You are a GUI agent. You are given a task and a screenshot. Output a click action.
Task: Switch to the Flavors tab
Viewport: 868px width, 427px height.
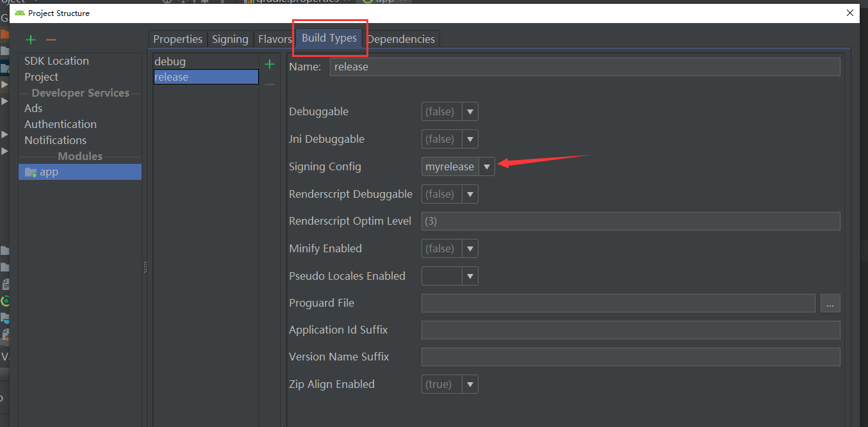(x=275, y=39)
